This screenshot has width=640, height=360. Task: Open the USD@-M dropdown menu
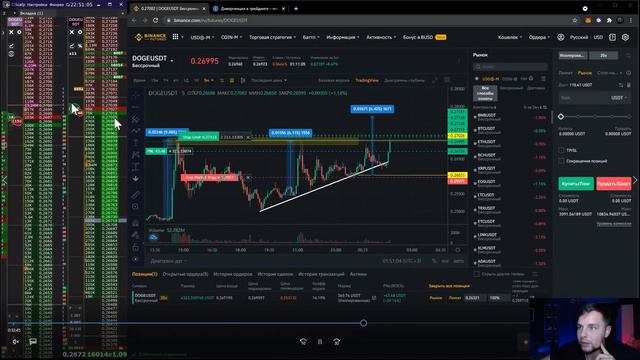click(202, 37)
